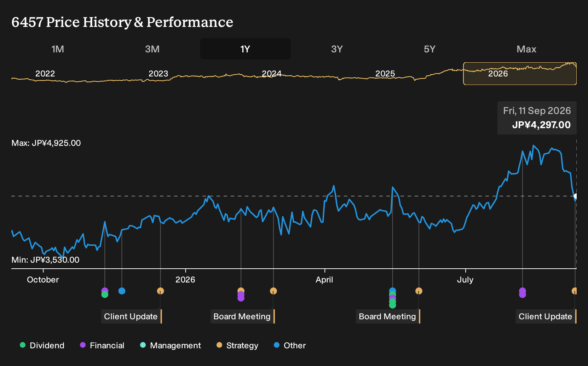Click the lower purple Financial dot after July
The height and width of the screenshot is (366, 588).
522,294
